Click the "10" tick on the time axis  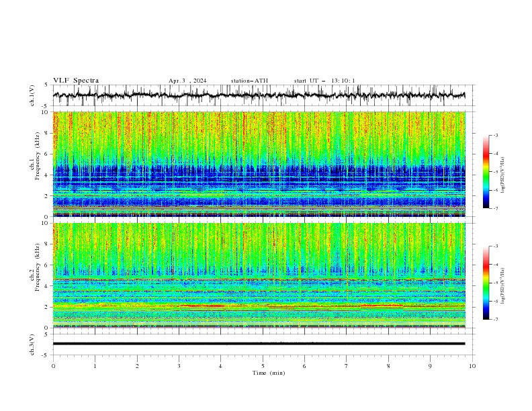[472, 366]
